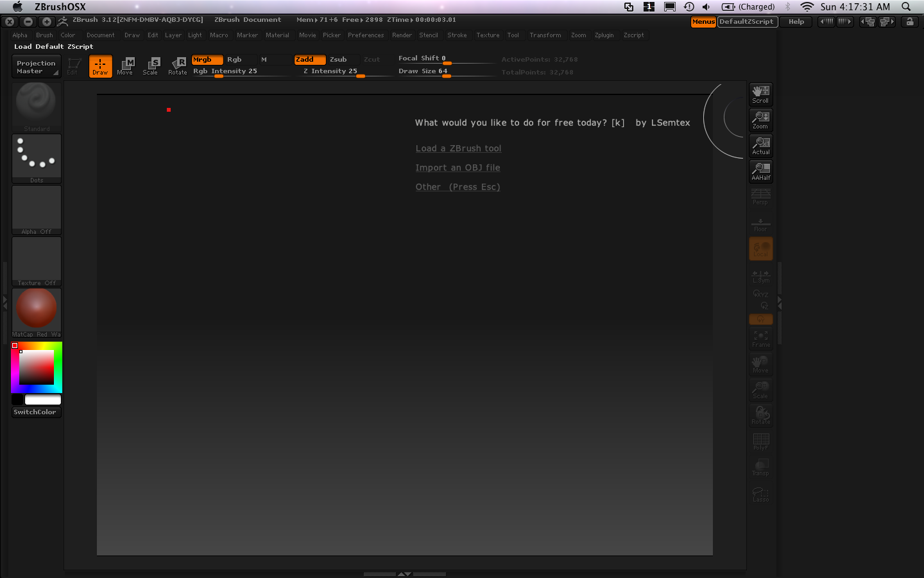The height and width of the screenshot is (578, 924).
Task: Click the Zoom icon in the right sidebar
Action: 760,119
